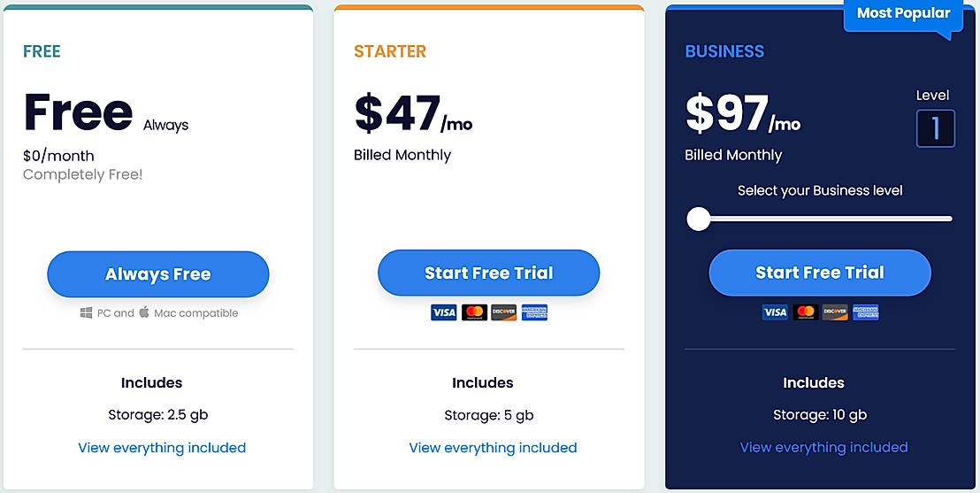Click the Mastercard icon under Starter plan

tap(474, 312)
